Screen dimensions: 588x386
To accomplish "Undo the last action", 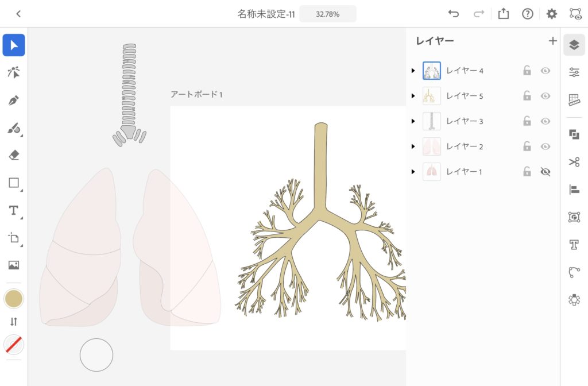I will click(454, 14).
